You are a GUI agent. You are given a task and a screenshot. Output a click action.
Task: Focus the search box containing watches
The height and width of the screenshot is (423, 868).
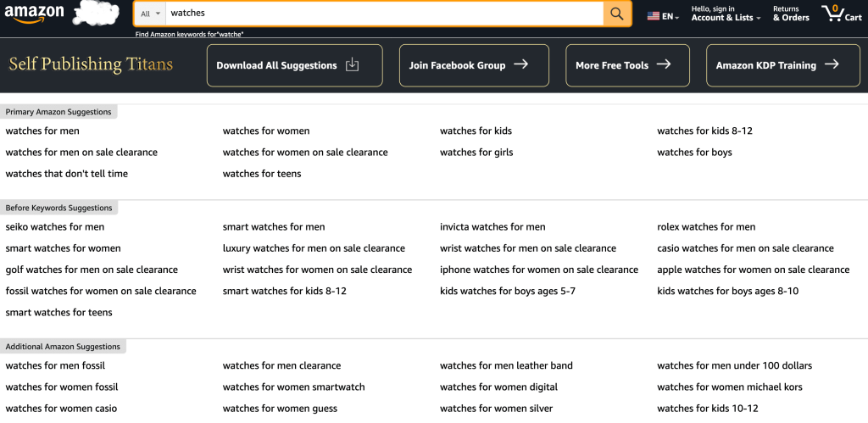[x=385, y=14]
